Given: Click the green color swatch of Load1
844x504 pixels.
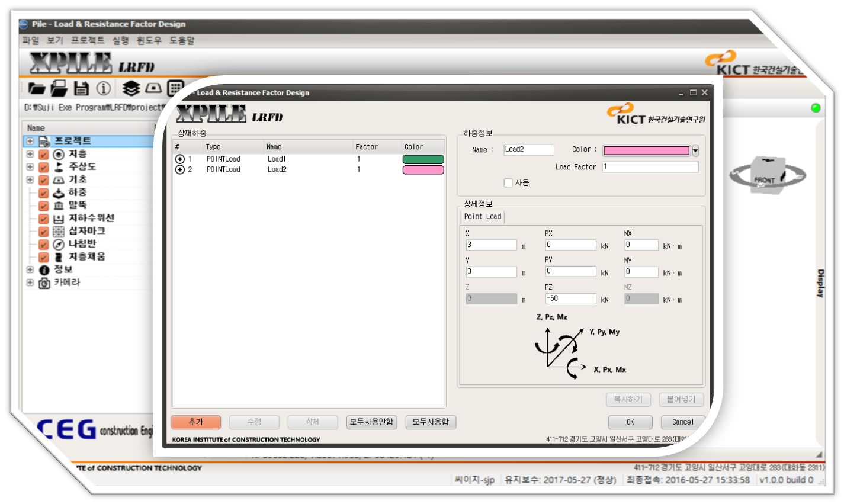Looking at the screenshot, I should [423, 159].
